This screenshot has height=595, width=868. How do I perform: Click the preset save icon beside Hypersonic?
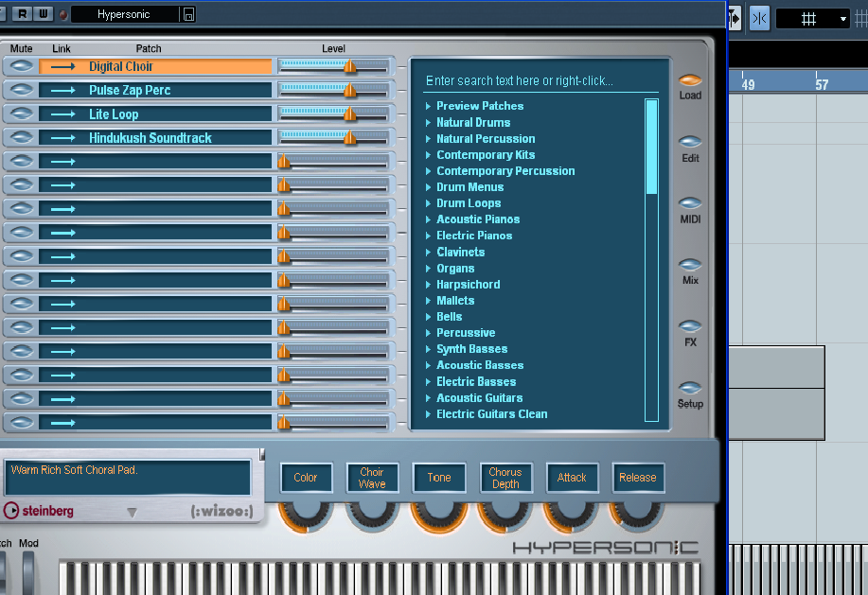189,14
